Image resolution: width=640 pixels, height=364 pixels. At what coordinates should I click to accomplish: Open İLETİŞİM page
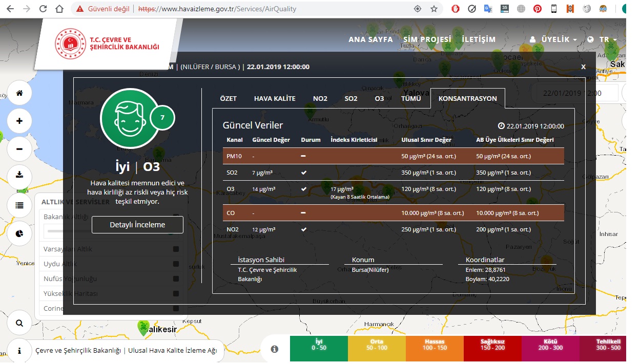[x=479, y=39]
